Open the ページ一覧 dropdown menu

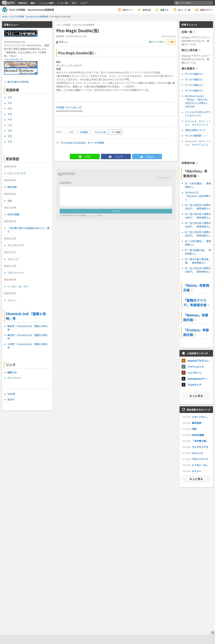point(63,3)
